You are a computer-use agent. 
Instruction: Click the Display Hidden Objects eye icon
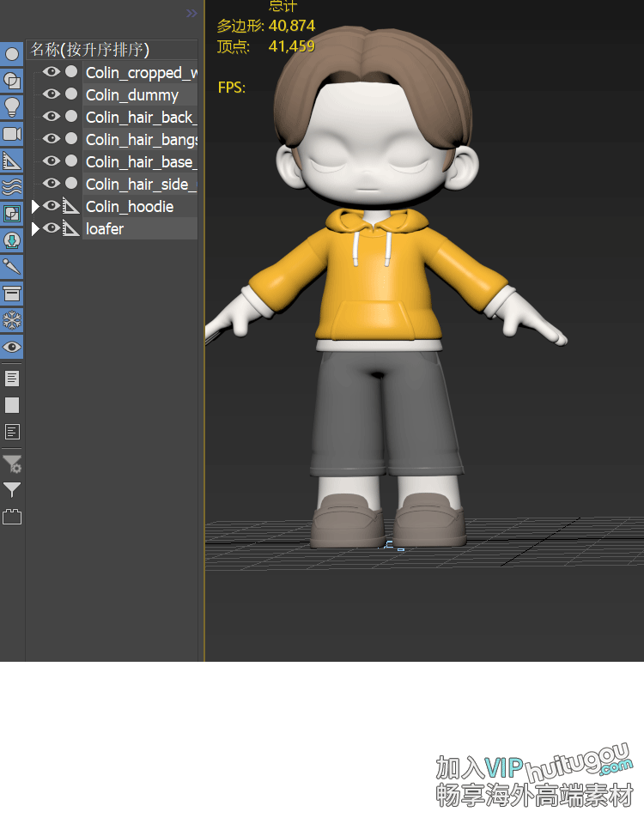coord(12,347)
